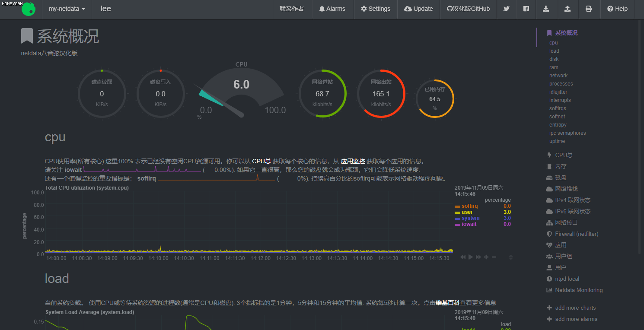Click the CPU总 link in description
644x330 pixels.
pos(261,161)
